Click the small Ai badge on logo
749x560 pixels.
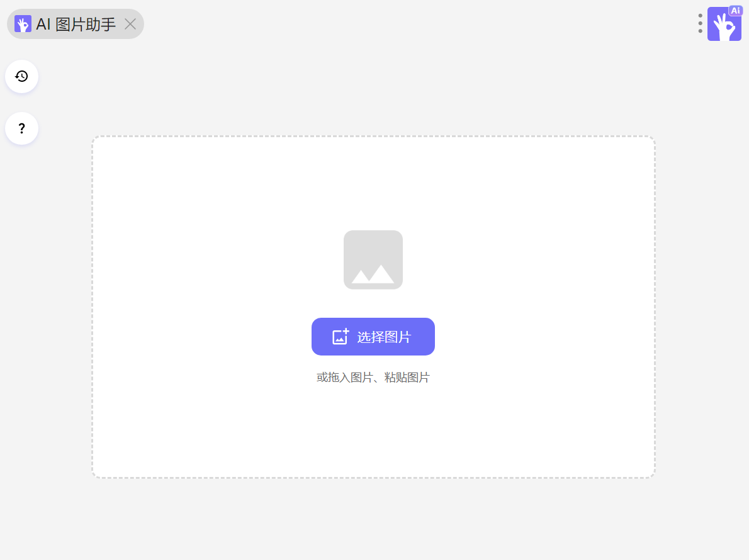coord(735,11)
